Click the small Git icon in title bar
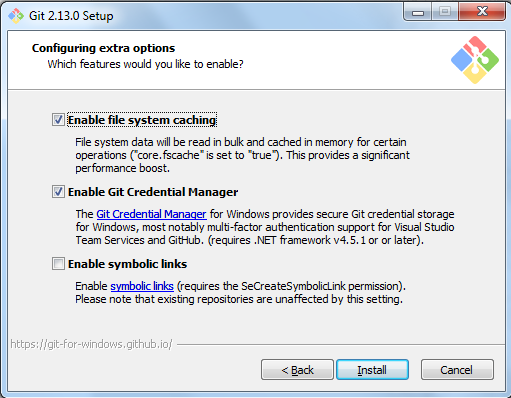This screenshot has height=398, width=511. tap(16, 16)
